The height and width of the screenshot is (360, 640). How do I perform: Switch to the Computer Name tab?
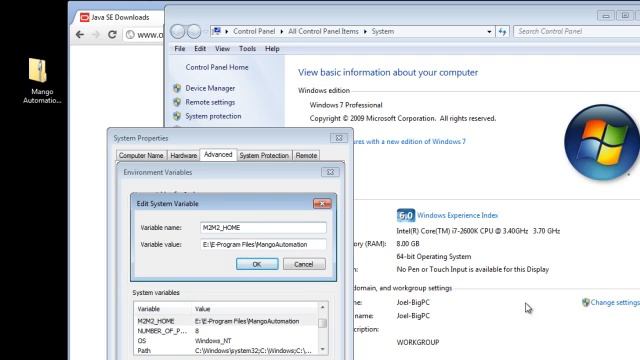pos(141,156)
